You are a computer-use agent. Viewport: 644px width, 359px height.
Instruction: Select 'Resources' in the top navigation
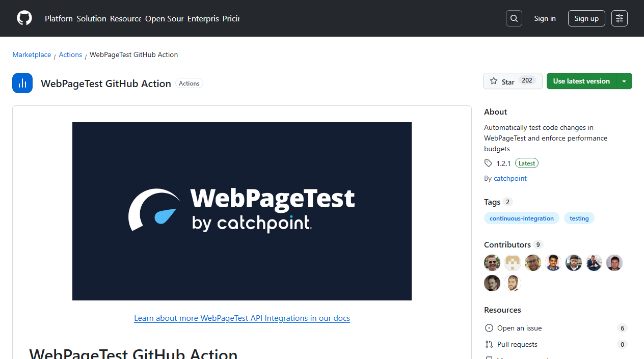tap(125, 18)
